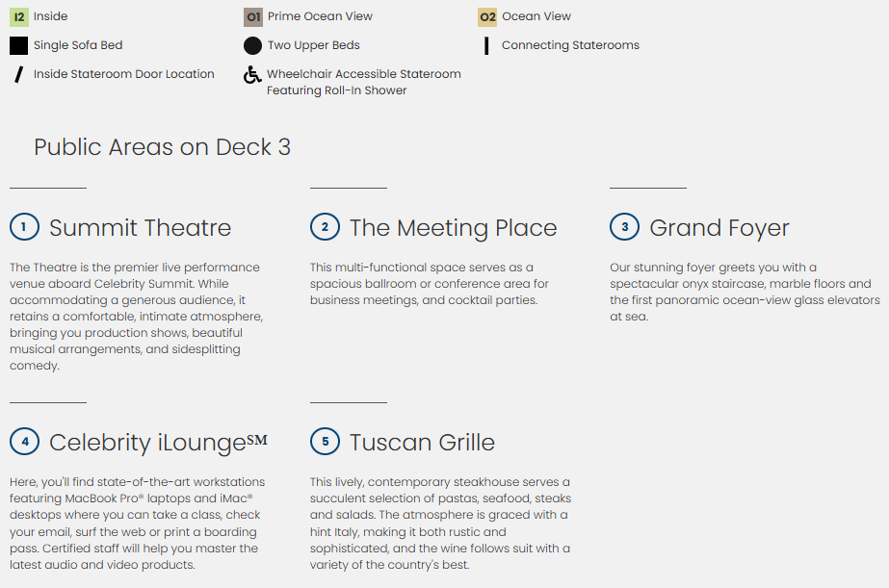Open the Grand Foyer heading
889x588 pixels.
719,228
